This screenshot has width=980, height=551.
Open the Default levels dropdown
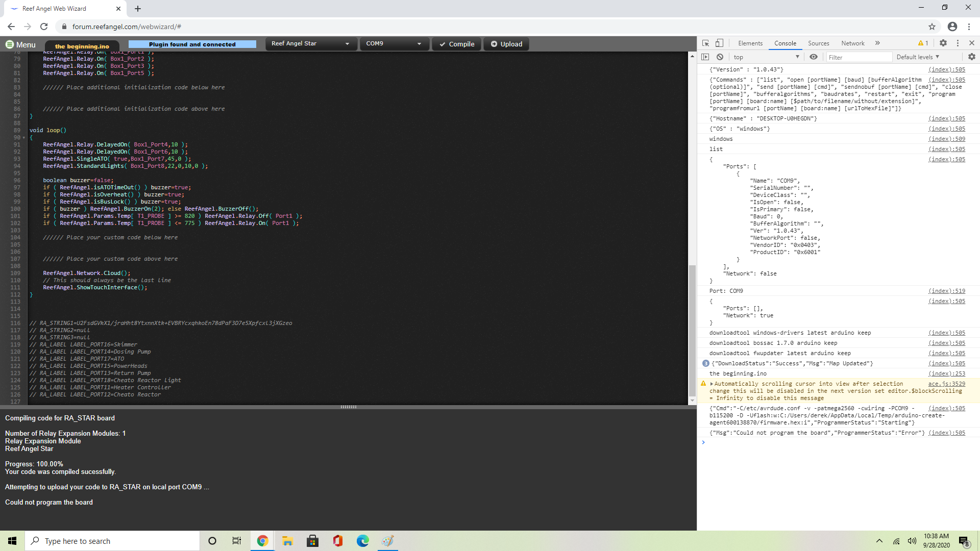click(x=918, y=57)
